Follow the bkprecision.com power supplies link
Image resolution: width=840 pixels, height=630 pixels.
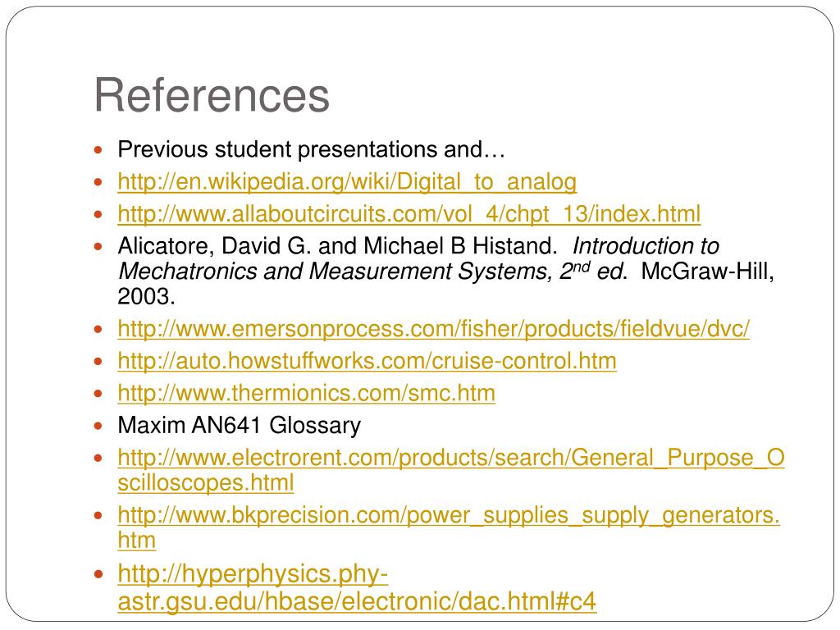[x=449, y=527]
